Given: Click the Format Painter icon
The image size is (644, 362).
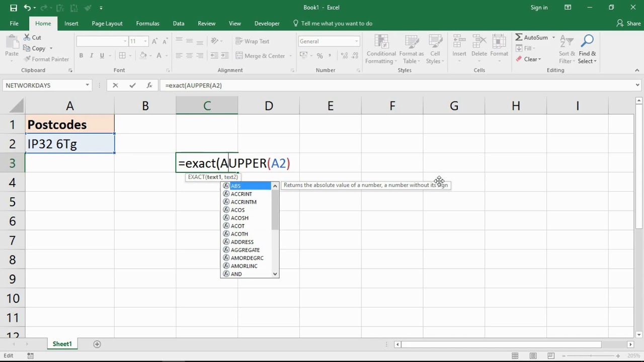Looking at the screenshot, I should coord(28,59).
